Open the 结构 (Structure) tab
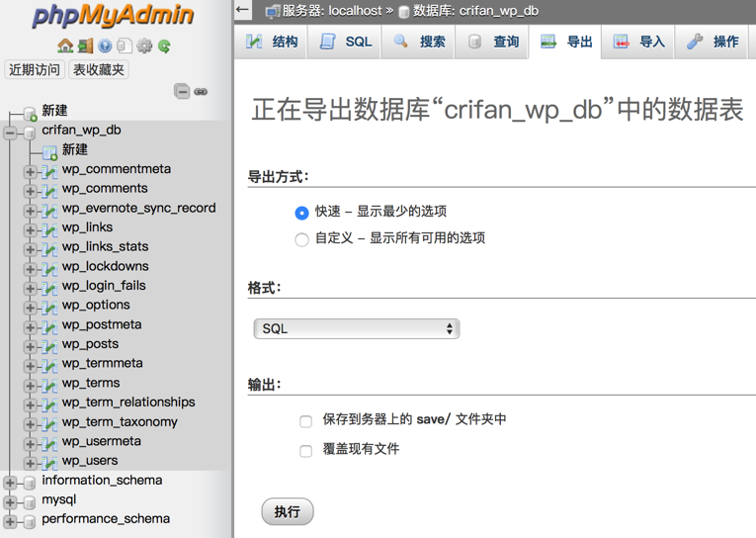756x538 pixels. [x=271, y=42]
